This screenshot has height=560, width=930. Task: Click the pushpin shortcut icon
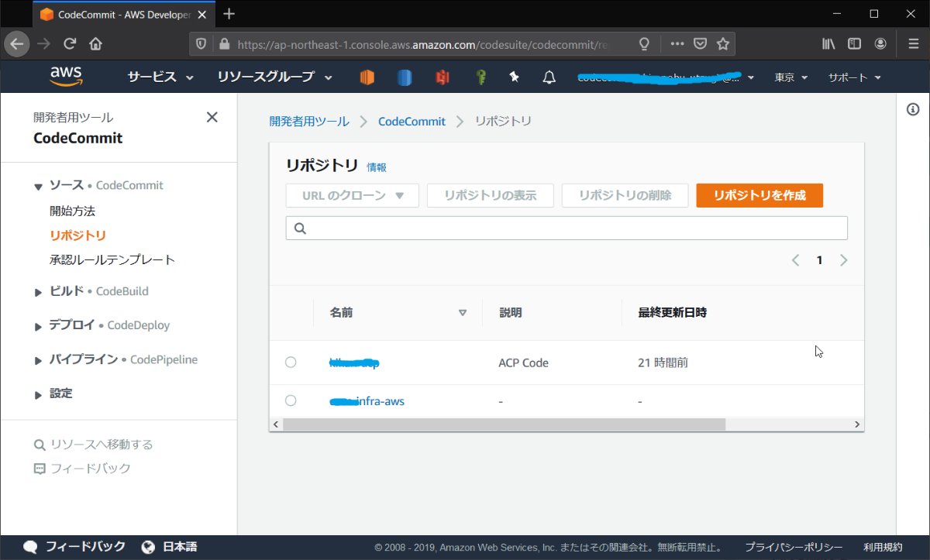(x=514, y=77)
